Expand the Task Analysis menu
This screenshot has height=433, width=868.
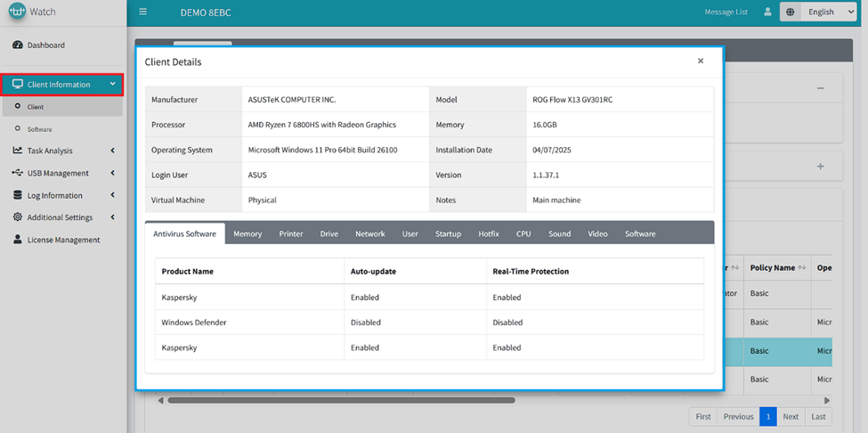(x=50, y=151)
